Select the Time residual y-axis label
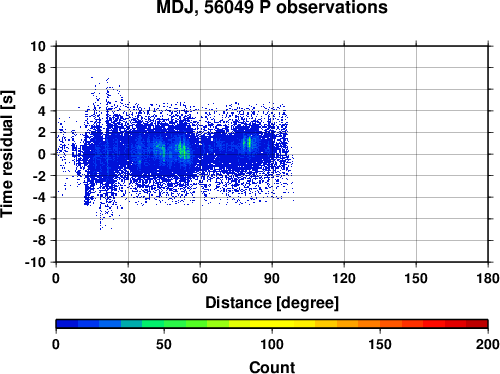The image size is (500, 374). pyautogui.click(x=7, y=154)
